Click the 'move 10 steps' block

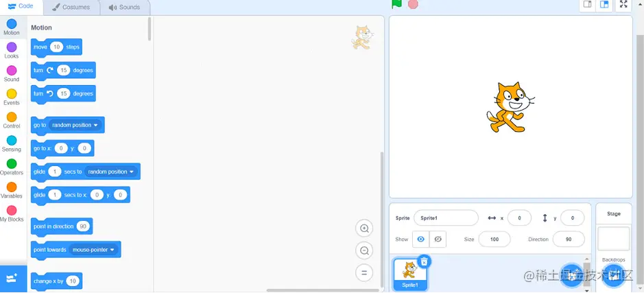pos(57,47)
